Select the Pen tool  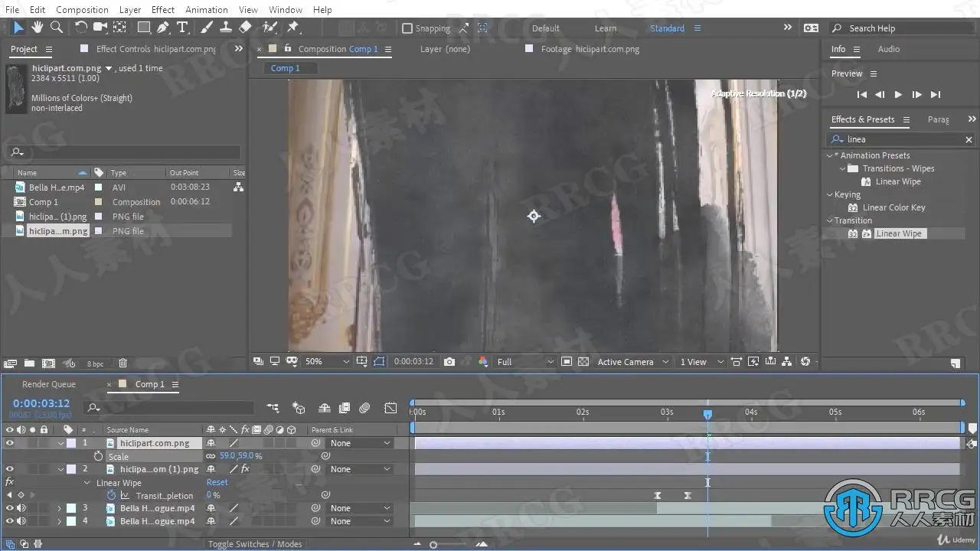pyautogui.click(x=163, y=28)
